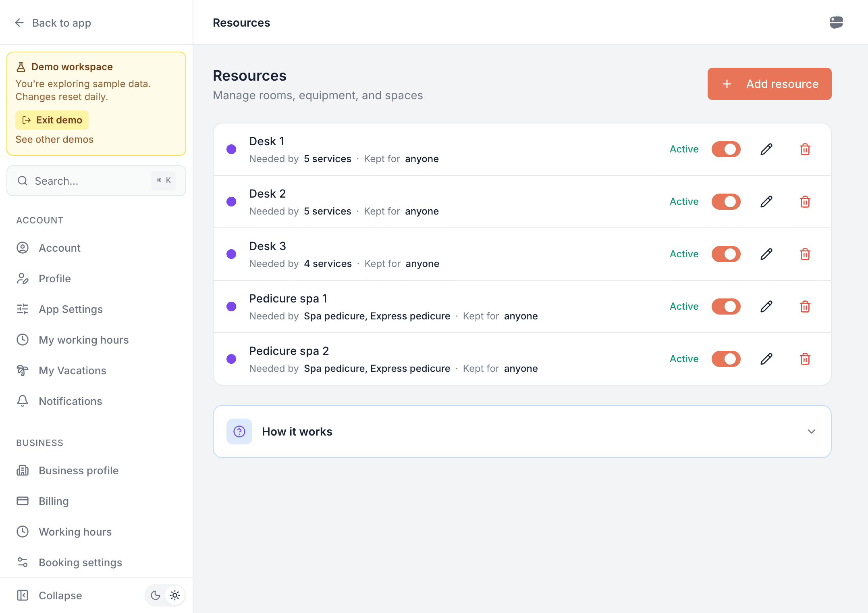Toggle Desk 1 active switch
Image resolution: width=868 pixels, height=613 pixels.
tap(726, 149)
